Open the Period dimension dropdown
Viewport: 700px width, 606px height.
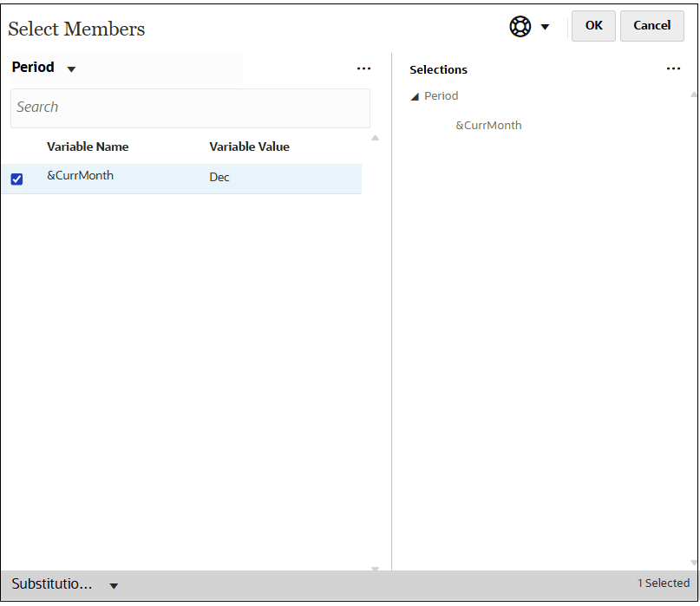coord(71,67)
